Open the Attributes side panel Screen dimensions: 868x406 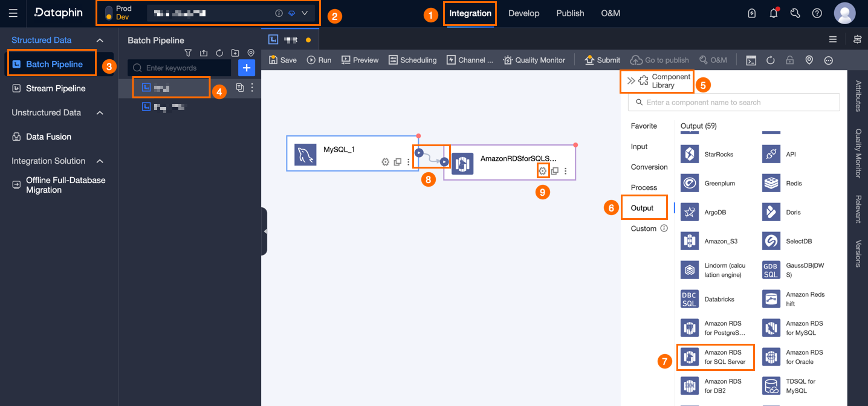(x=858, y=95)
